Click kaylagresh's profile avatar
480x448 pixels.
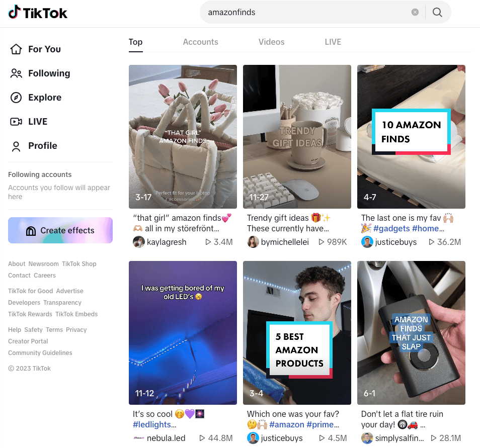tap(139, 242)
